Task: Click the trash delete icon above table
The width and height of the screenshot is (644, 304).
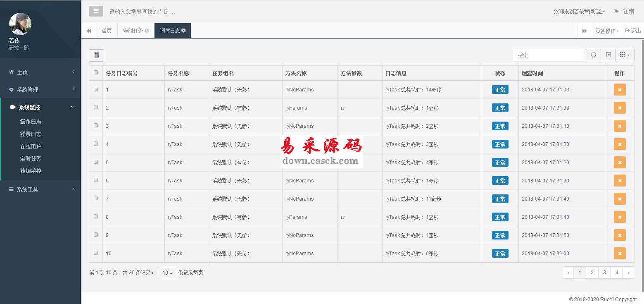Action: [96, 55]
